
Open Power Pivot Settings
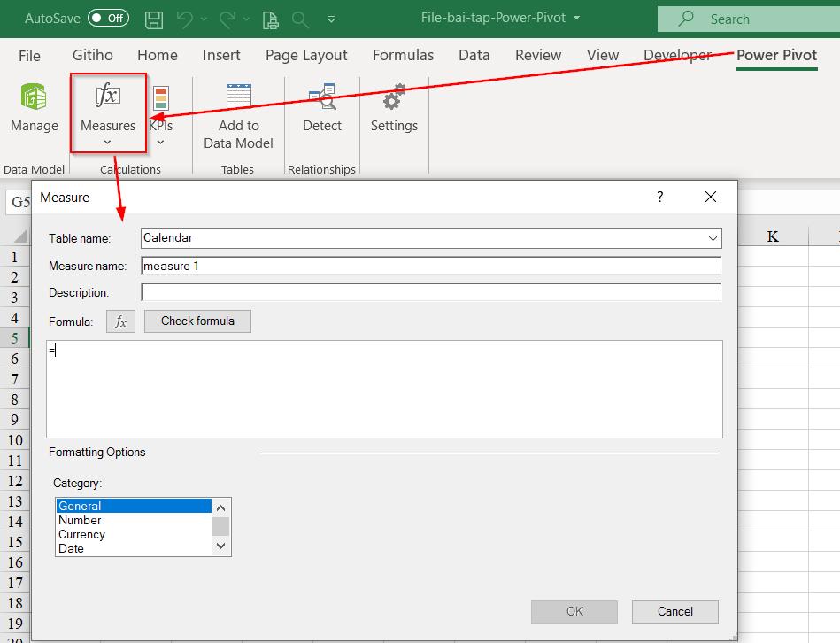(x=394, y=108)
